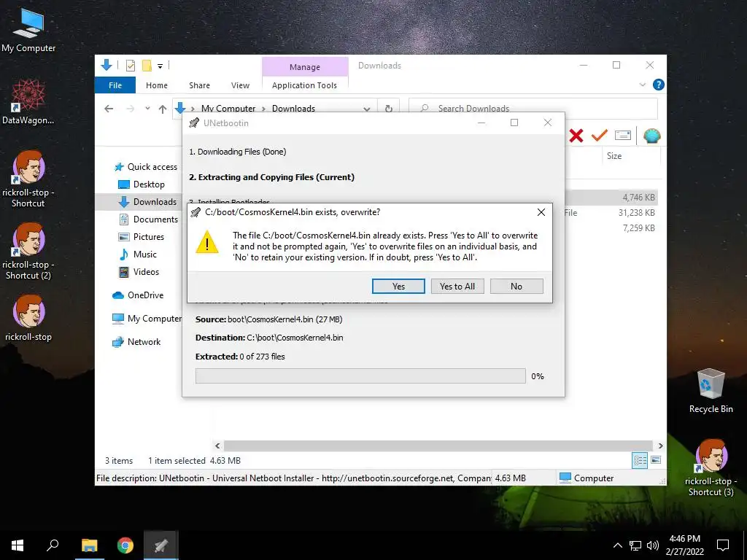Image resolution: width=747 pixels, height=560 pixels.
Task: Go back in Explorer navigation
Action: (x=109, y=109)
